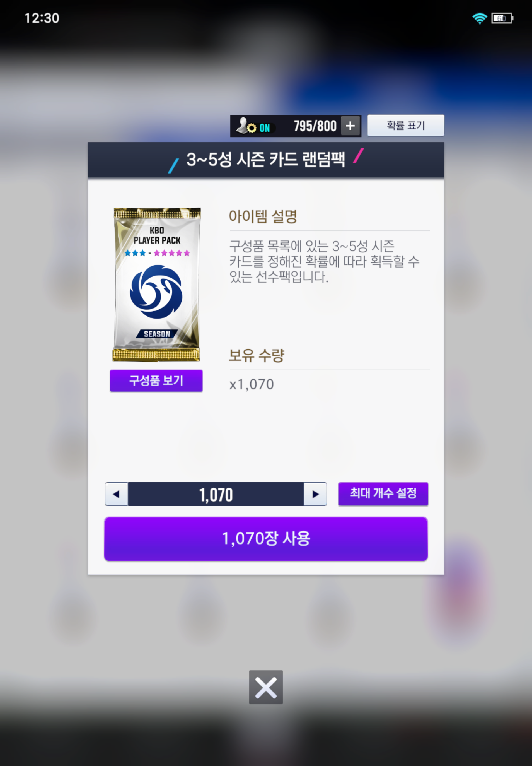Tap the 3~5성 시즌 카드 랜덤팩 title
Viewport: 532px width, 766px height.
266,159
